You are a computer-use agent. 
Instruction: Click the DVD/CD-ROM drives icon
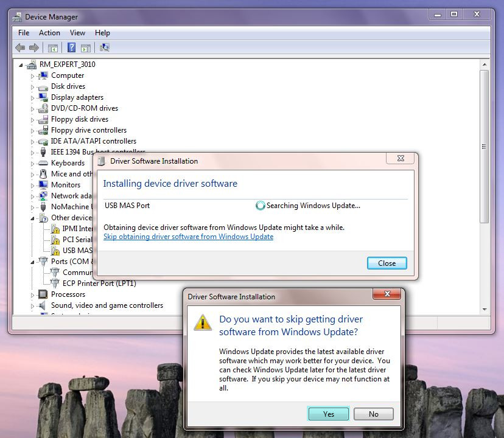coord(43,108)
